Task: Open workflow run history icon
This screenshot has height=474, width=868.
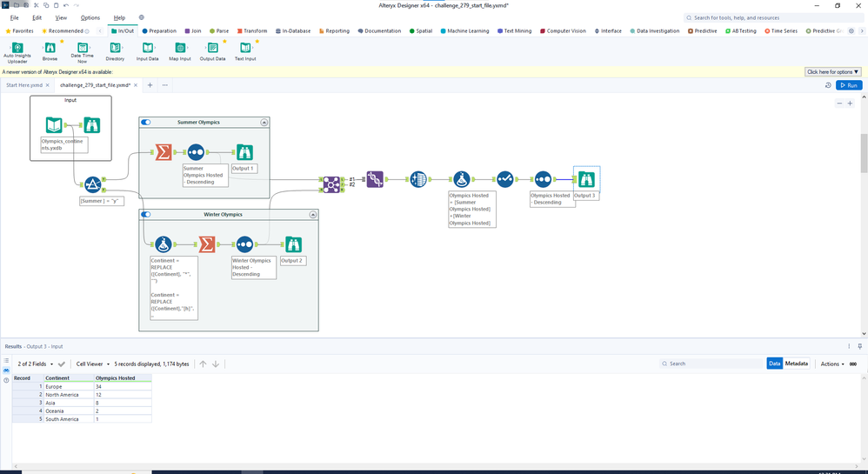Action: click(x=828, y=85)
